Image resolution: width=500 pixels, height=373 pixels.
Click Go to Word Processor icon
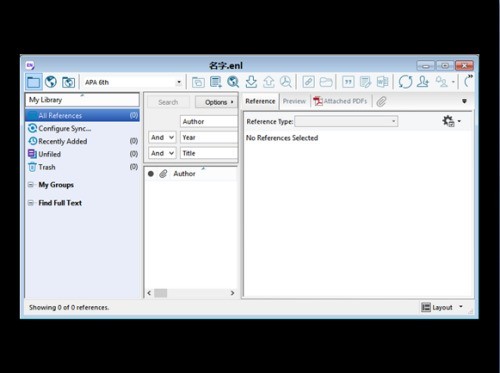pos(382,82)
